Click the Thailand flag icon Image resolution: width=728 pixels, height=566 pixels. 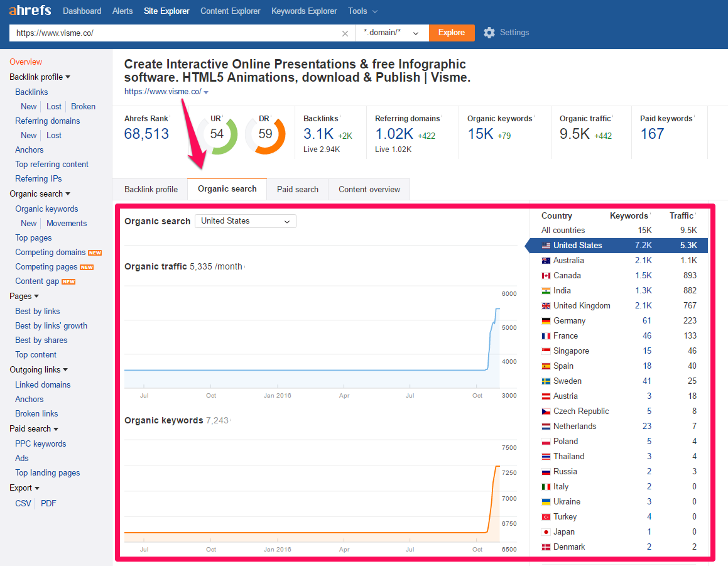546,457
